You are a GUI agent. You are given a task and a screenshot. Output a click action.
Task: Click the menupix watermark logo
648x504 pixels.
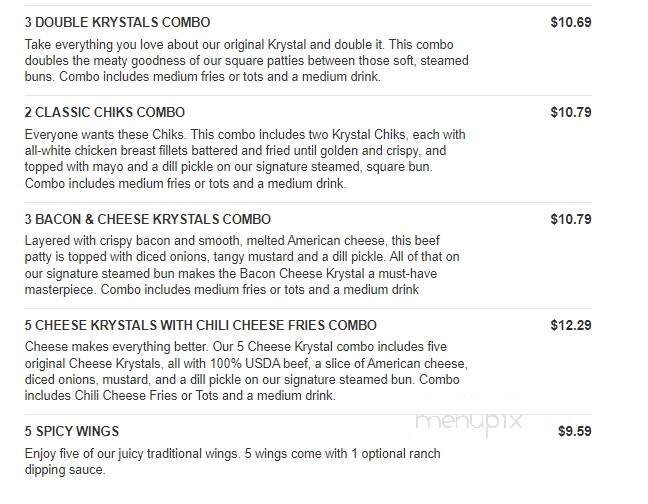click(469, 421)
